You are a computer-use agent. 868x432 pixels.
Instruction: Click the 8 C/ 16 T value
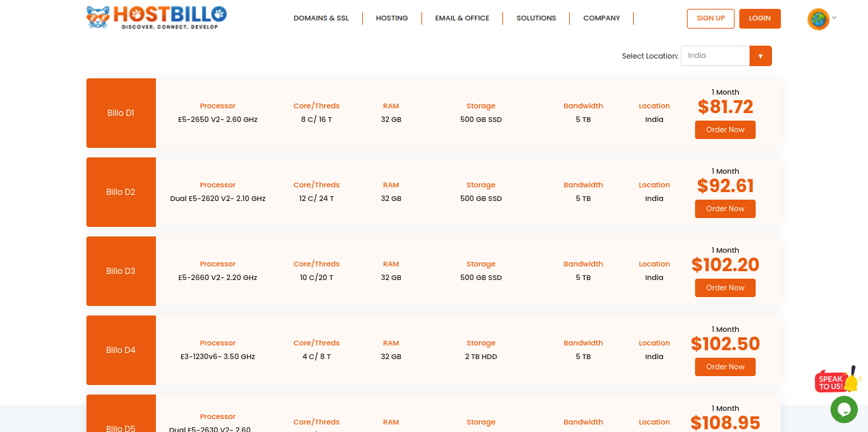(x=317, y=119)
